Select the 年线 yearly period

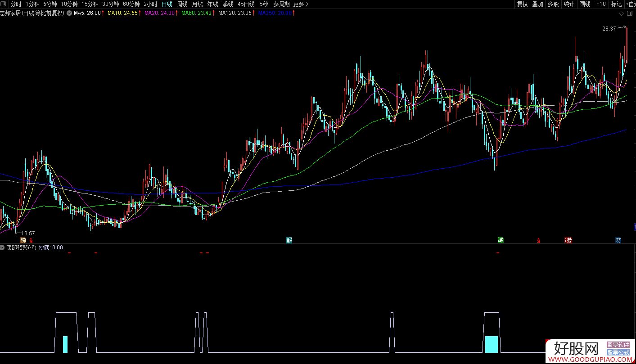pyautogui.click(x=213, y=4)
